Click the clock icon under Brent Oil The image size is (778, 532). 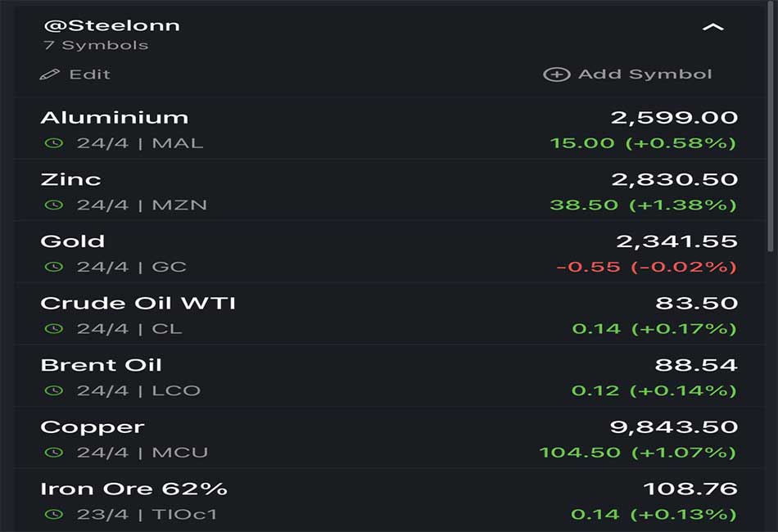54,390
